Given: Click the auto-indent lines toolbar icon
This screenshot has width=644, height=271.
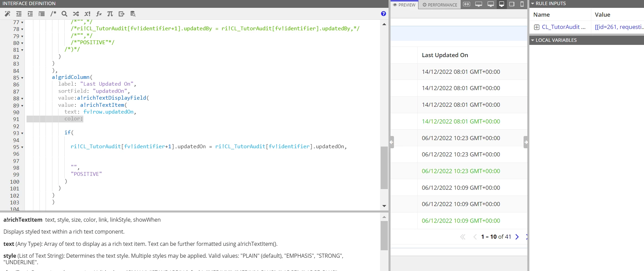Looking at the screenshot, I should [x=42, y=14].
